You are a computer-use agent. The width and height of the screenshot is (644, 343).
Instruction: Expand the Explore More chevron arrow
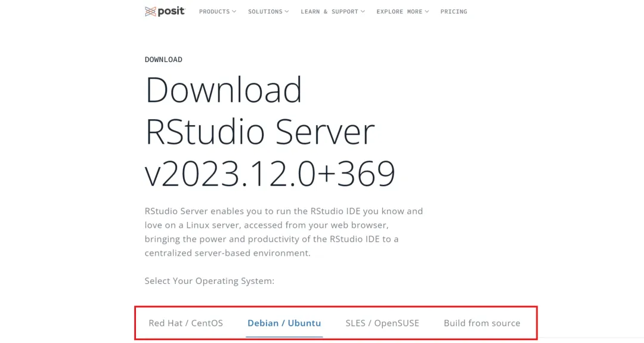pyautogui.click(x=427, y=11)
